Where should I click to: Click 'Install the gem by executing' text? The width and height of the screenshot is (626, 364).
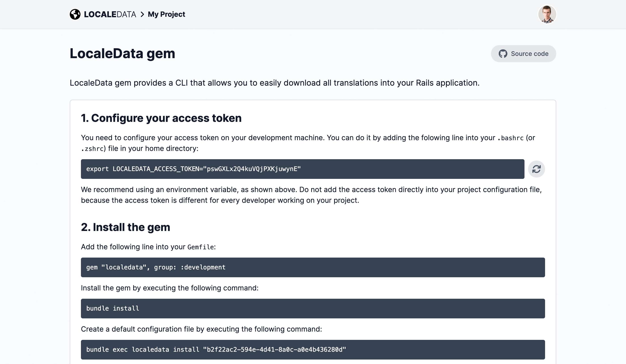click(170, 288)
